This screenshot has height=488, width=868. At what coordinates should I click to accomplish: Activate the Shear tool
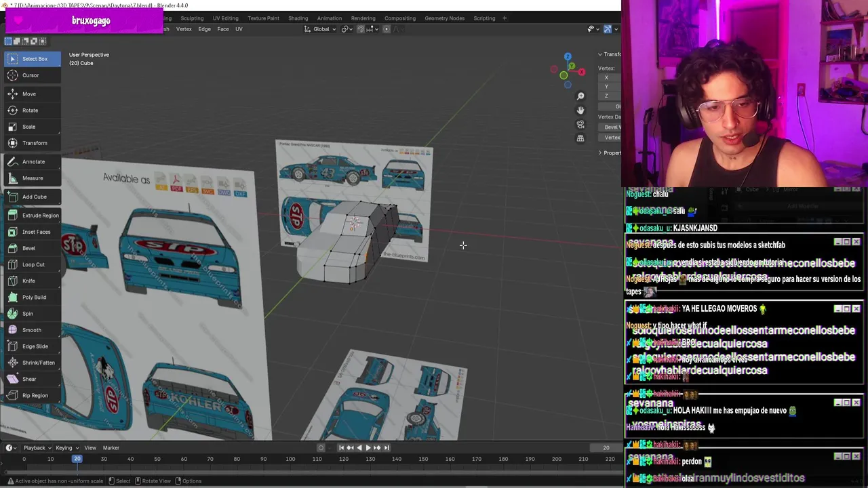click(31, 379)
